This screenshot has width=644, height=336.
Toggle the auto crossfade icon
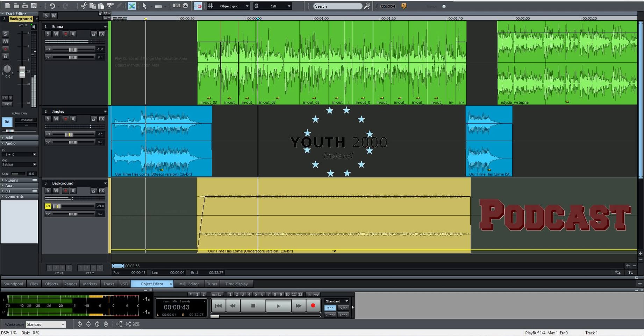click(x=131, y=6)
